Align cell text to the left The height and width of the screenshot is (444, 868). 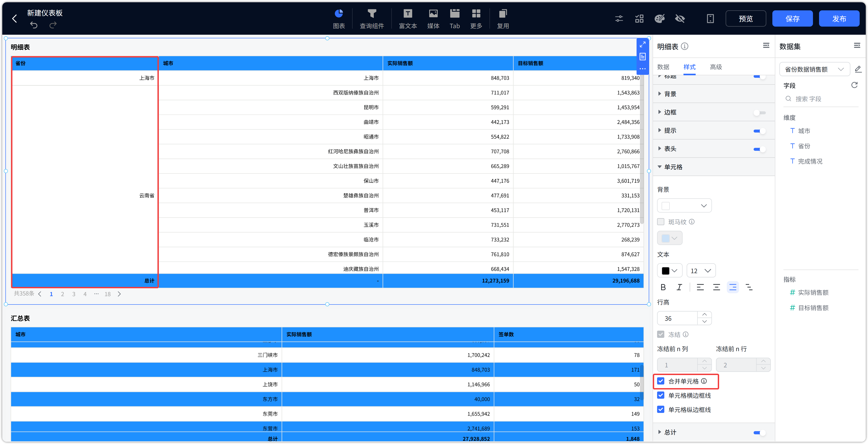(x=700, y=287)
